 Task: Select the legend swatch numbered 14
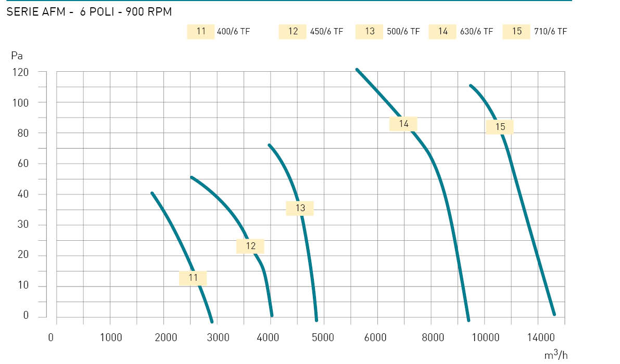[442, 32]
